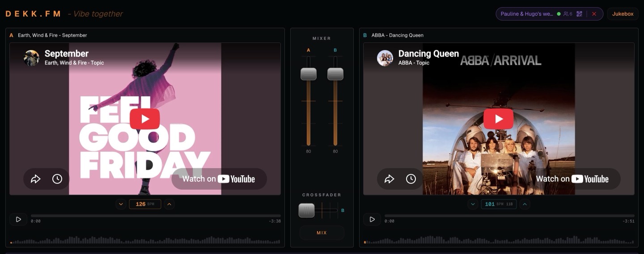Share the Dancing Queen video
The width and height of the screenshot is (644, 254).
click(x=390, y=179)
